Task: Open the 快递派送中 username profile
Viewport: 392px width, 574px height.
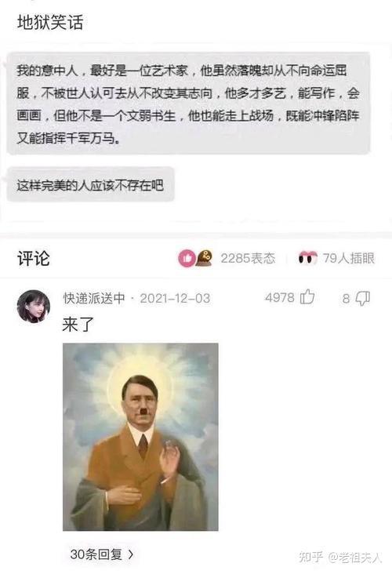Action: 94,298
